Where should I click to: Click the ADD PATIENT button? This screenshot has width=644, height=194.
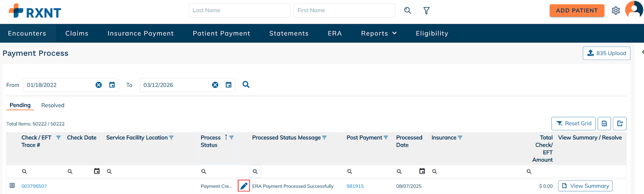point(576,10)
